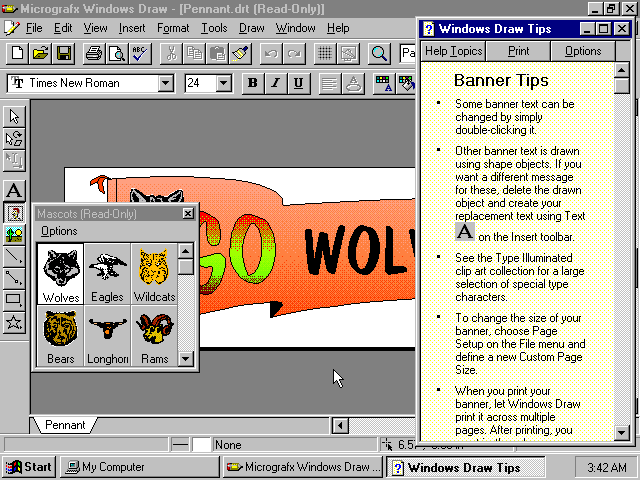Click Help Topics button in Draw Tips
This screenshot has width=640, height=480.
pos(453,51)
